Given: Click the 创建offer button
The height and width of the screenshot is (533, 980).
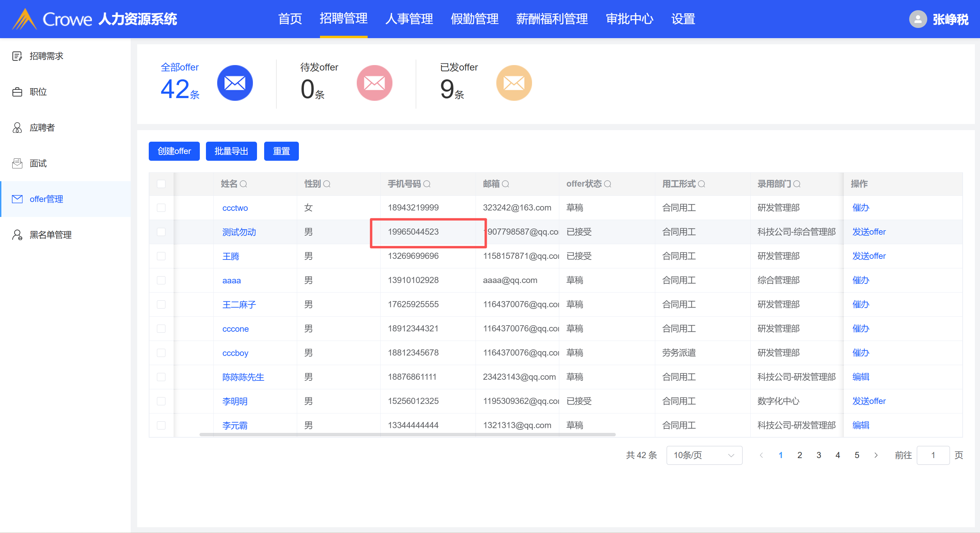Looking at the screenshot, I should coord(174,151).
